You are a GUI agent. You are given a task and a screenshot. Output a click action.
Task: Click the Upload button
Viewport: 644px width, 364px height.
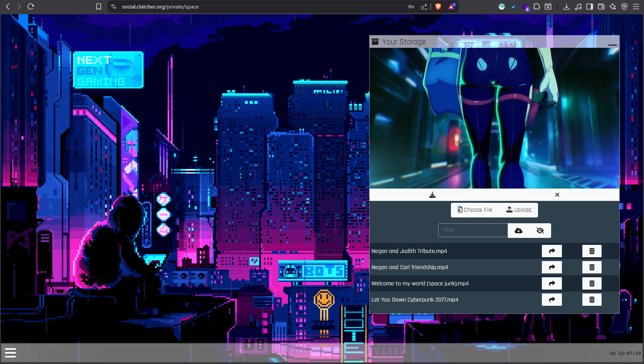pos(519,210)
